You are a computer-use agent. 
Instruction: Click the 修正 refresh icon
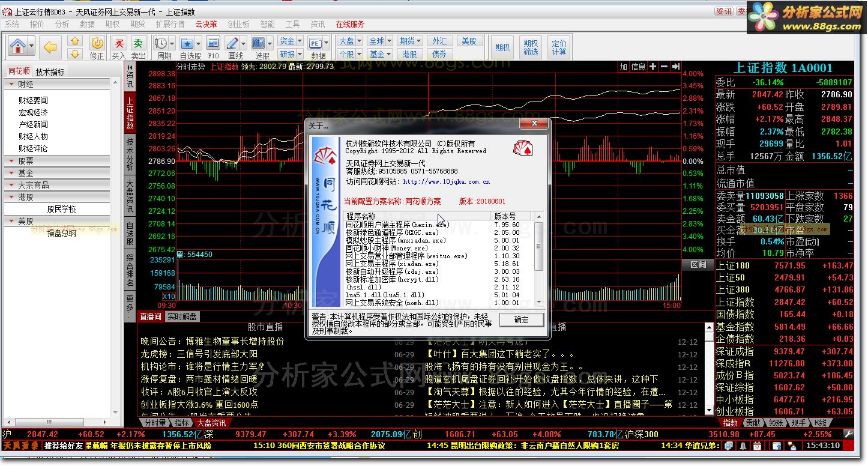pos(97,47)
